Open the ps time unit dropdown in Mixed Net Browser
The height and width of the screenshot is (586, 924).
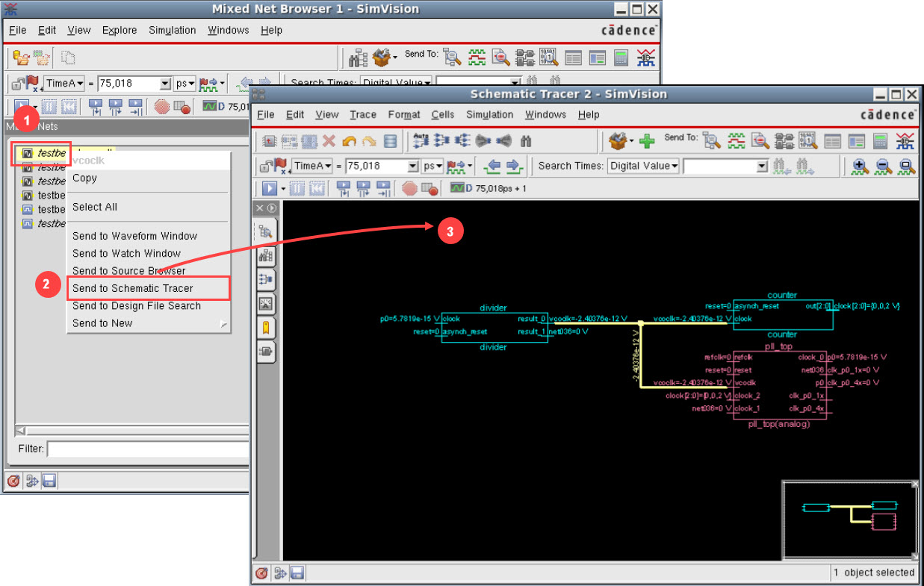[x=185, y=84]
